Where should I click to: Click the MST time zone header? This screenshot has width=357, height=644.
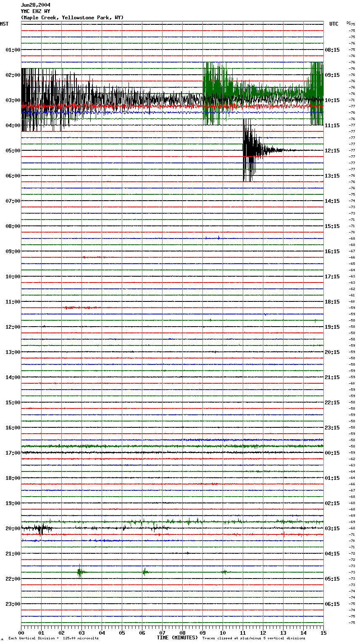(x=4, y=24)
